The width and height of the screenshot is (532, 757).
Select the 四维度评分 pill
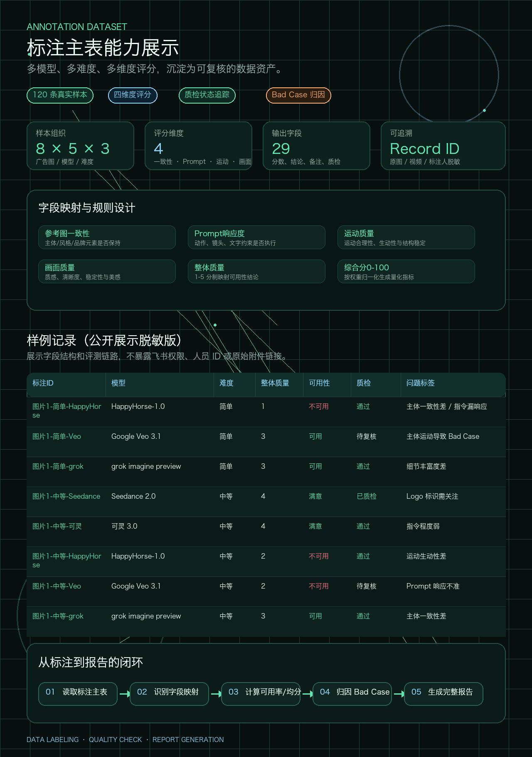(x=133, y=95)
